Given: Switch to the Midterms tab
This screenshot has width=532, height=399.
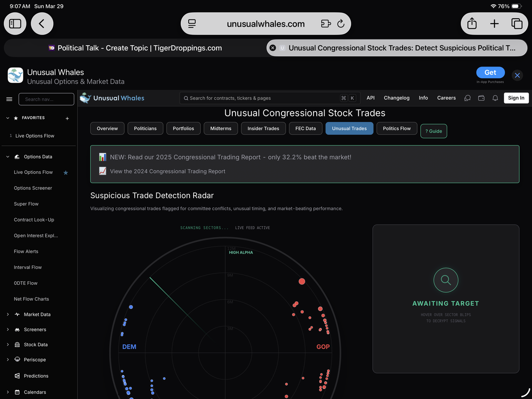Looking at the screenshot, I should click(x=221, y=128).
